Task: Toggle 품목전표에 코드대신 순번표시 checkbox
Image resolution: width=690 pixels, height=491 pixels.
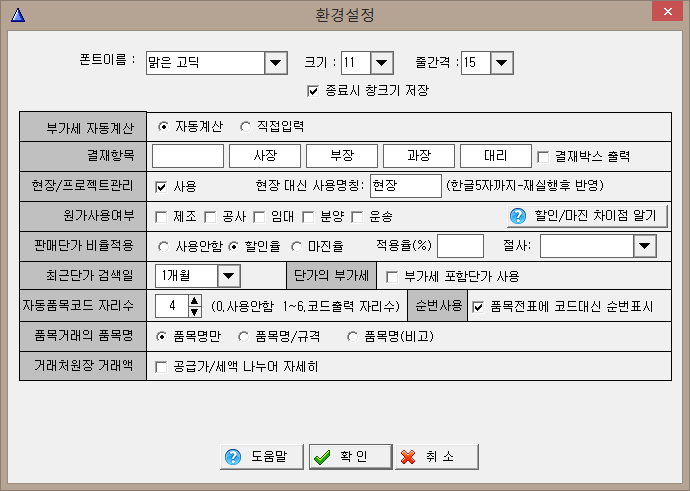Action: [x=478, y=307]
